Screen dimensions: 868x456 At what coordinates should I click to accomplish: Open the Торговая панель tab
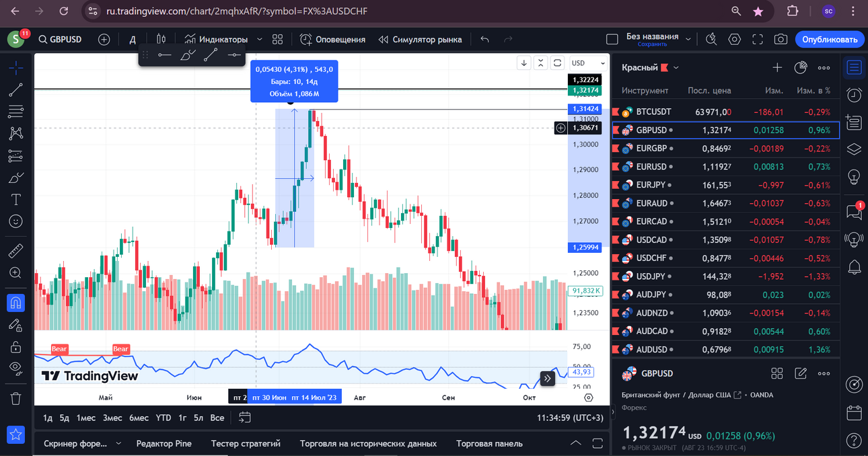click(489, 443)
